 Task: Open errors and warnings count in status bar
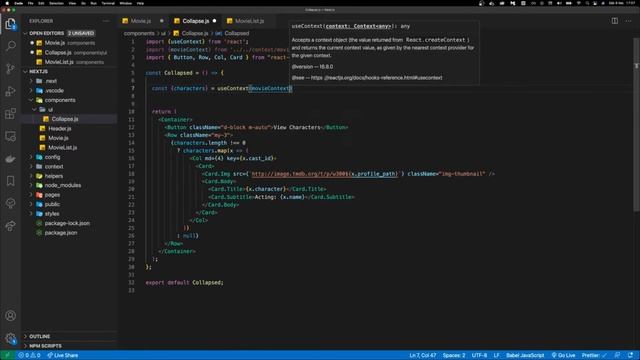pos(29,355)
